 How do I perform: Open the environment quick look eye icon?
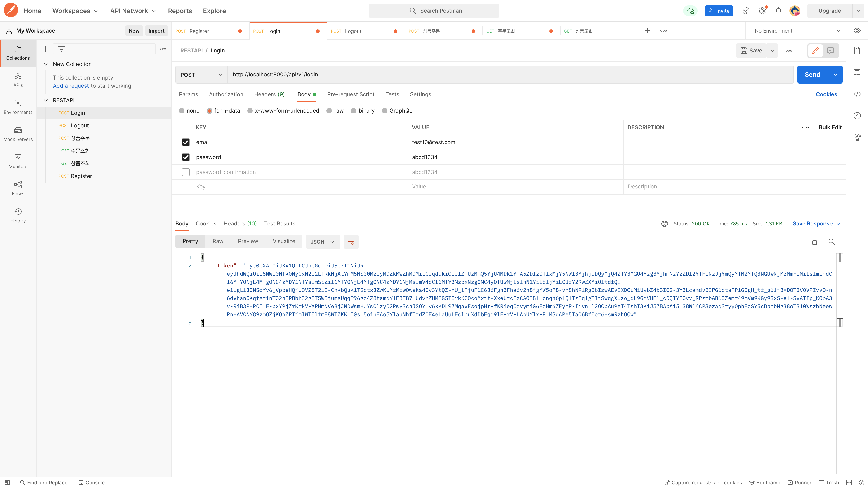(857, 31)
